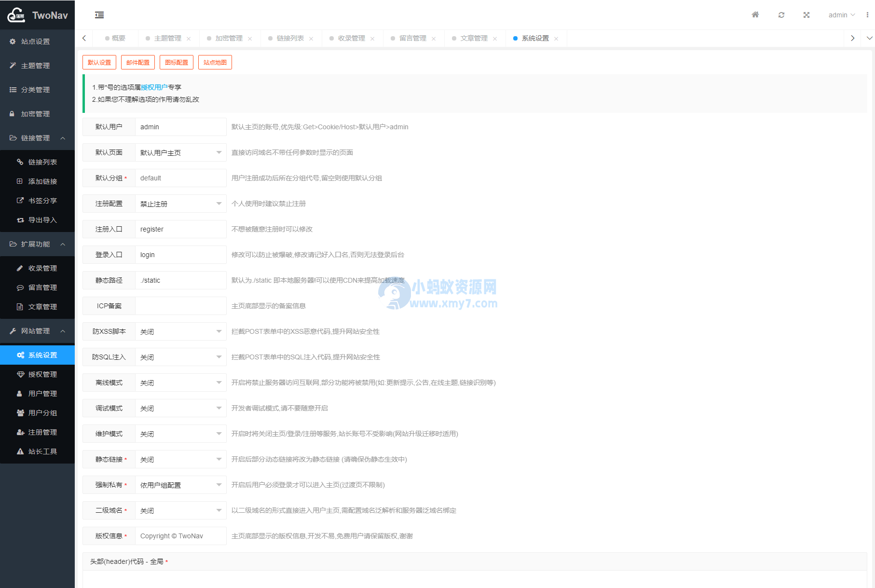875x588 pixels.
Task: Focus the 注册入口 input field
Action: (181, 229)
